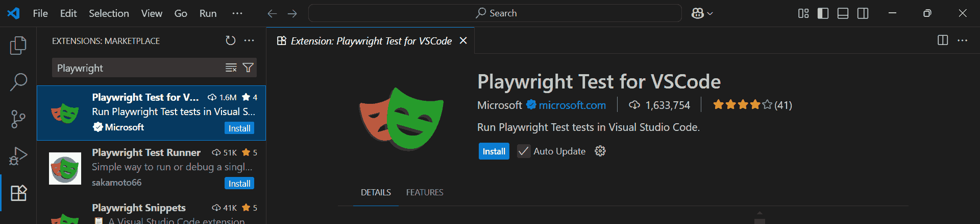Screen dimensions: 980x224
Task: Uncheck the Auto Update checkbox
Action: (524, 151)
